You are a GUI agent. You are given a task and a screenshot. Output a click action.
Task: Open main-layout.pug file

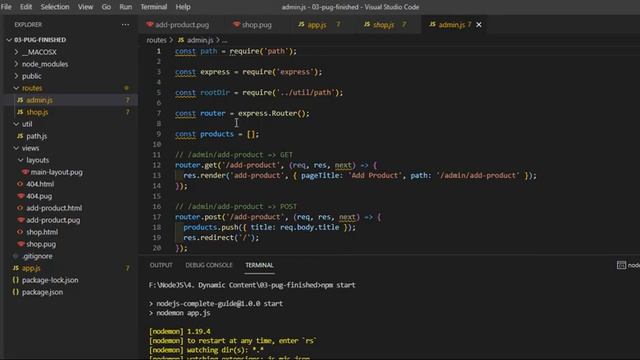tap(56, 172)
